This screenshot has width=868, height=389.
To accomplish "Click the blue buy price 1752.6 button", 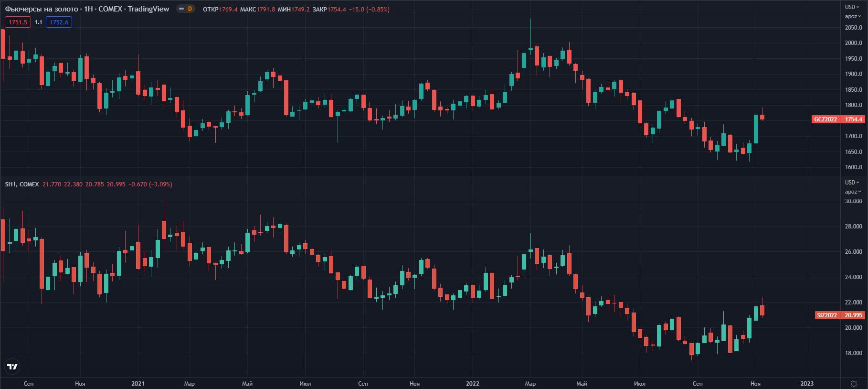I will click(59, 22).
